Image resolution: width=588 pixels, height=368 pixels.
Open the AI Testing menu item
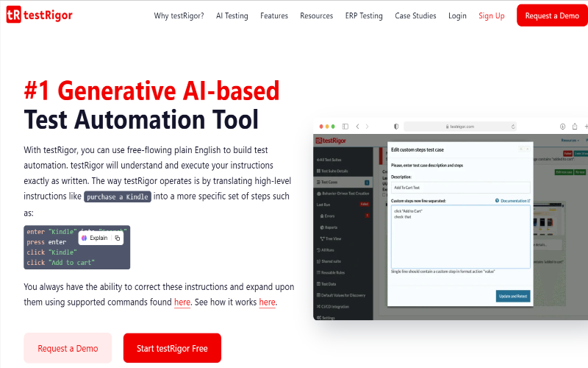coord(232,15)
